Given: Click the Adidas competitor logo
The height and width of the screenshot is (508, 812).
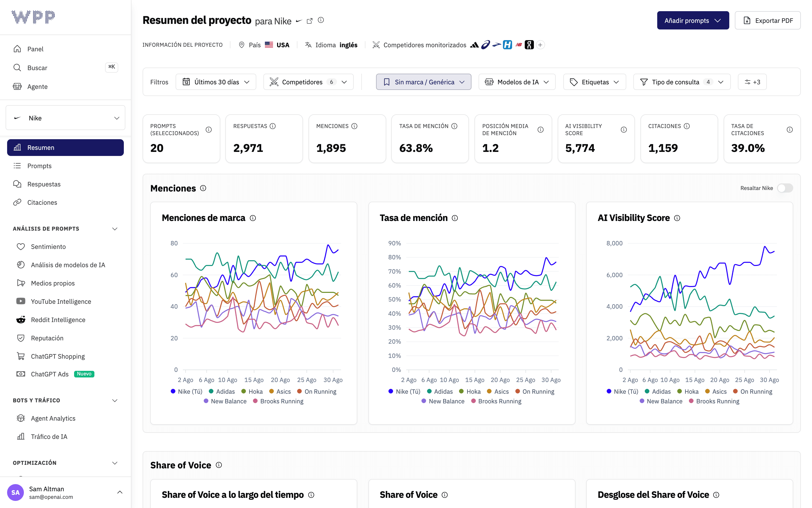Looking at the screenshot, I should pos(474,45).
